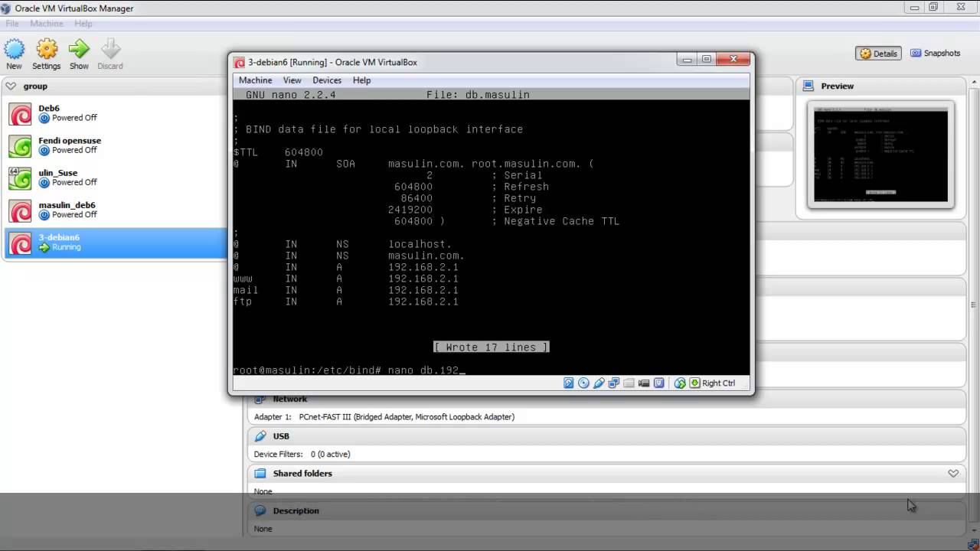Click the Preview panel monitor icon
980x551 pixels.
coord(810,86)
